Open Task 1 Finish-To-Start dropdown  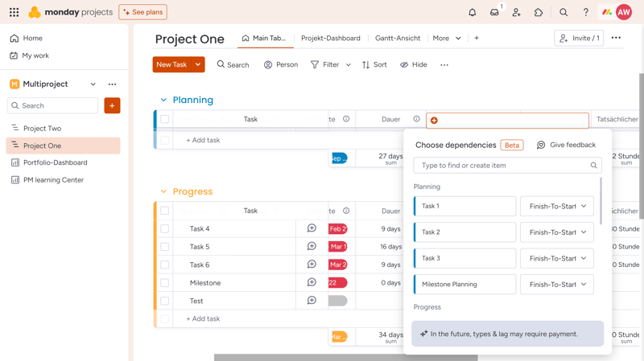[x=557, y=206]
